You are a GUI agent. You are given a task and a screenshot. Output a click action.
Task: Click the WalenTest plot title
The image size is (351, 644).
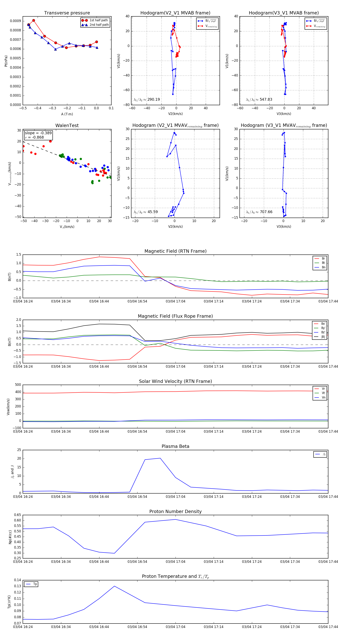pos(67,125)
